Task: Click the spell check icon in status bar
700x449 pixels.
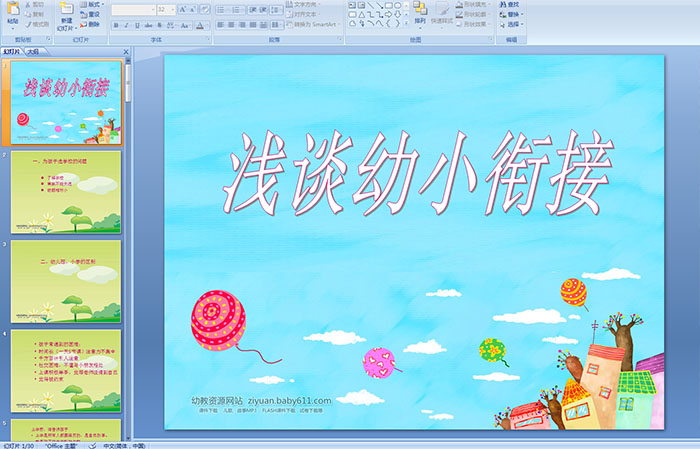Action: pyautogui.click(x=92, y=445)
